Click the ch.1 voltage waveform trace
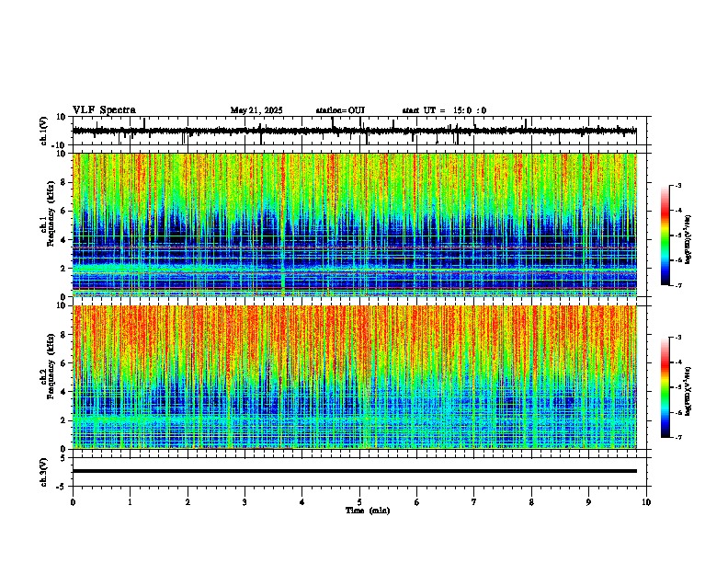This screenshot has width=728, height=563. (355, 131)
